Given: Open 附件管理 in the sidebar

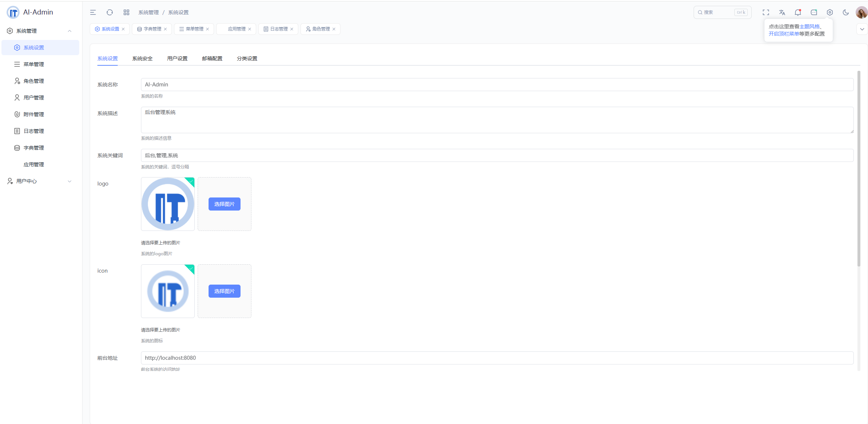Looking at the screenshot, I should [40, 114].
